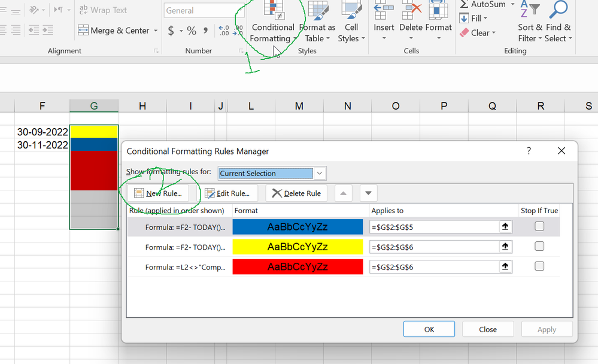Viewport: 598px width, 364px height.
Task: Move selected rule down
Action: (x=368, y=193)
